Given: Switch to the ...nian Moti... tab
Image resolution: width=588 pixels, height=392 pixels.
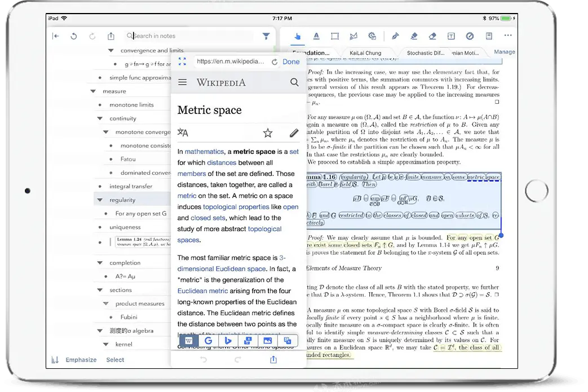Looking at the screenshot, I should (x=465, y=53).
